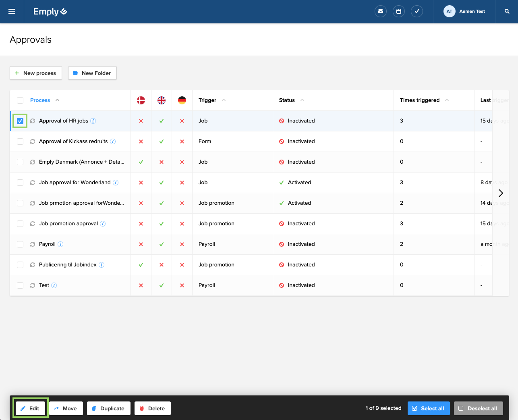Viewport: 518px width, 420px height.
Task: Uncheck the Approval of HR jobs checkbox
Action: coord(20,121)
